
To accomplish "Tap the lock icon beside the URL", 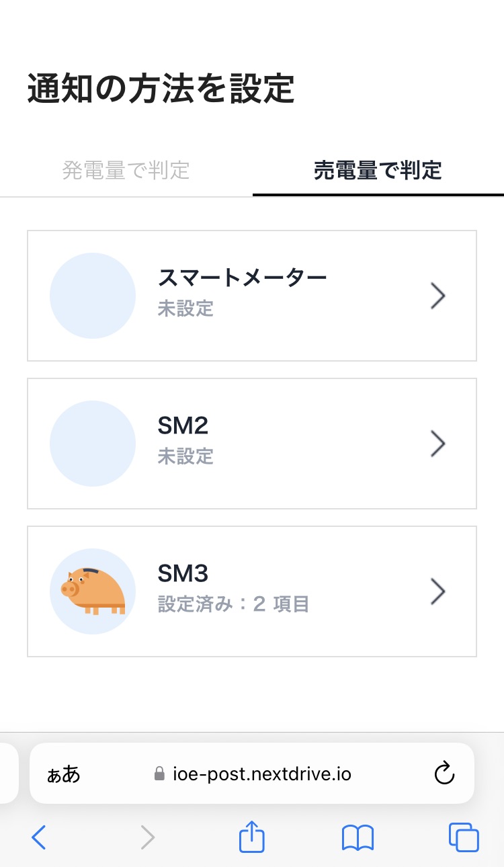I will click(x=159, y=774).
